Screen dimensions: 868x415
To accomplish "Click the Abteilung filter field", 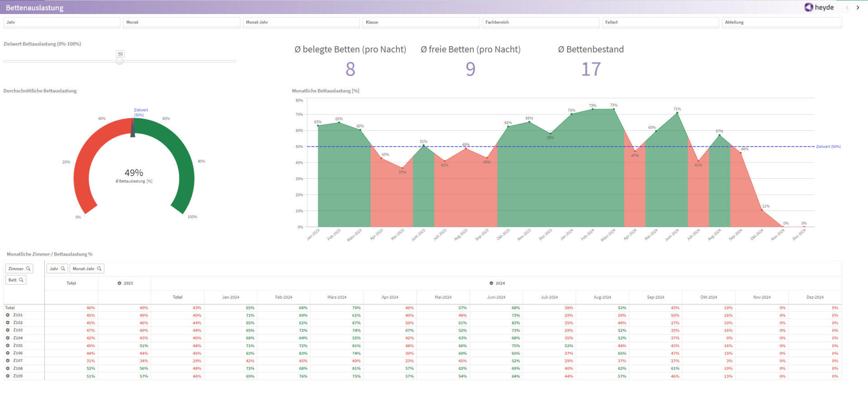I will click(781, 22).
